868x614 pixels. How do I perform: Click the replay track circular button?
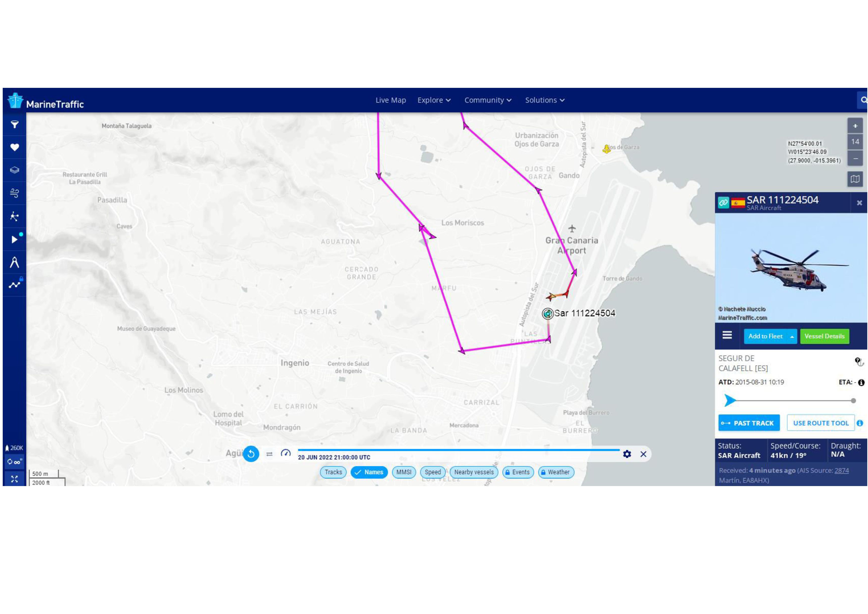(x=251, y=454)
